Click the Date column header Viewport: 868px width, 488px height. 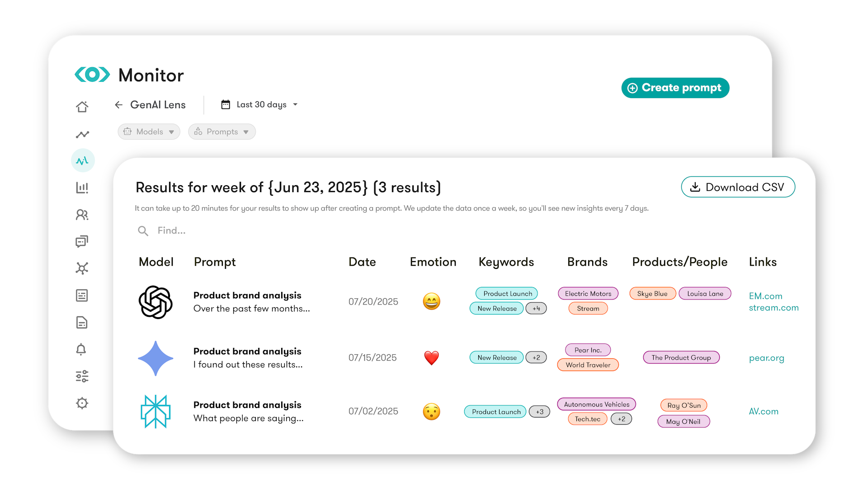coord(362,262)
